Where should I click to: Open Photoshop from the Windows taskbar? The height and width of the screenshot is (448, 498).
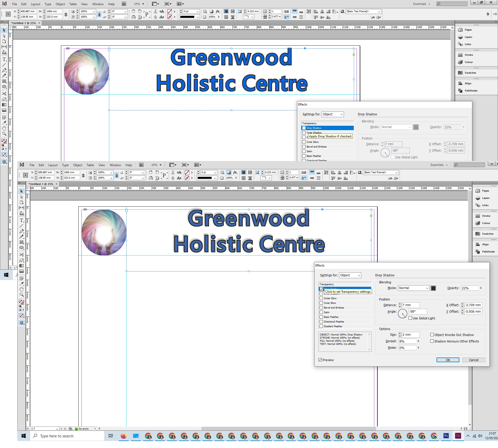pyautogui.click(x=446, y=436)
